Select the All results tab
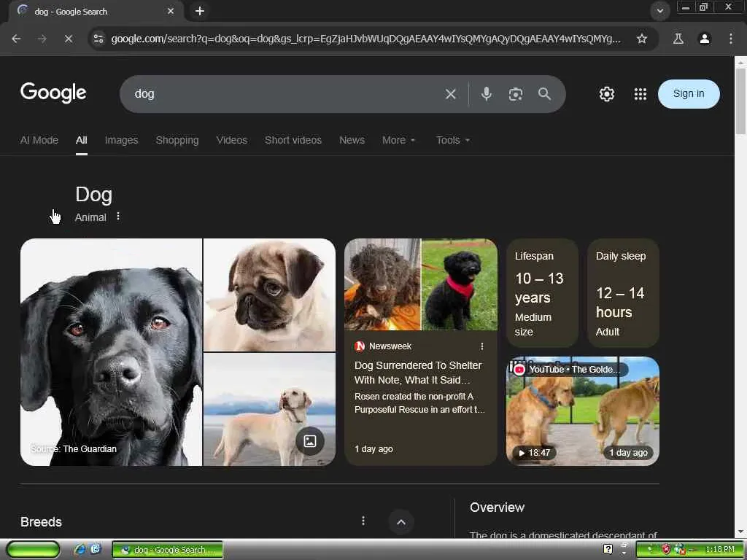Image resolution: width=747 pixels, height=560 pixels. pos(82,140)
